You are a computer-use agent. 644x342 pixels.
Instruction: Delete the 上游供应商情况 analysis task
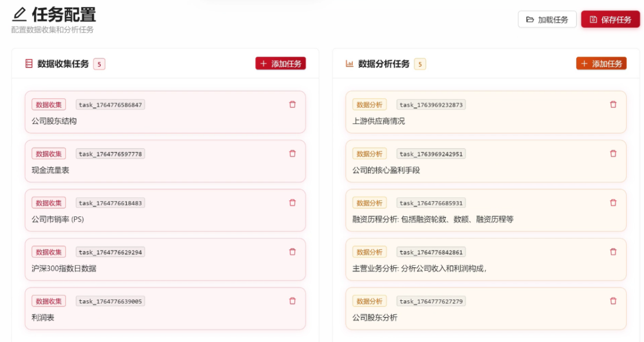coord(613,105)
